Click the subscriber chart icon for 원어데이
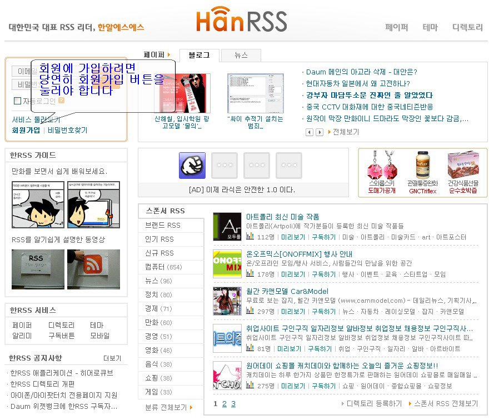The image size is (504, 420). click(x=249, y=386)
